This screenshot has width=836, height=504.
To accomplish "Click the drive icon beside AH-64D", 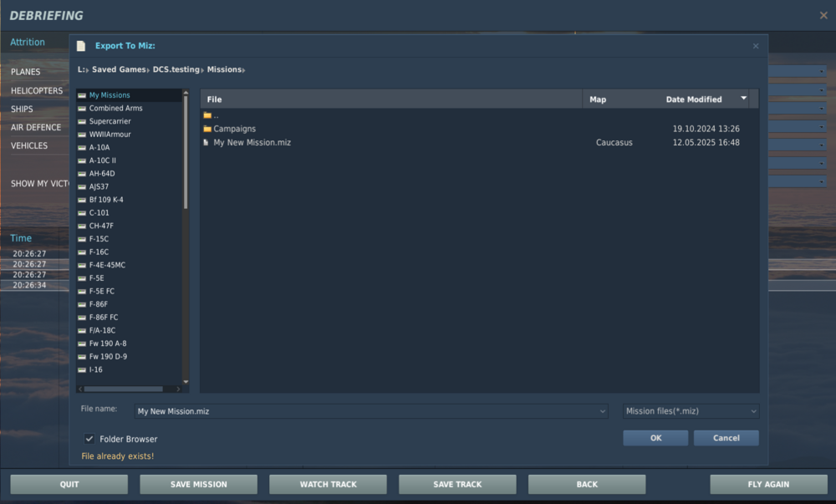I will pyautogui.click(x=82, y=174).
